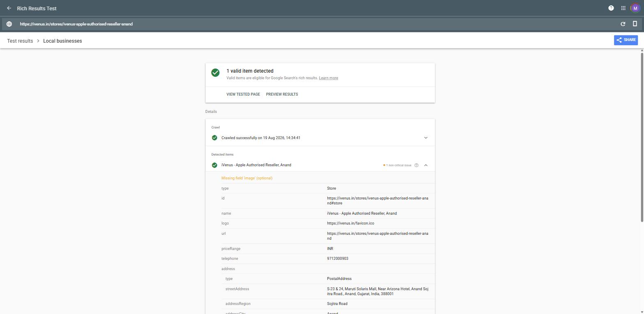Select the type value Store
This screenshot has height=314, width=644.
[331, 188]
